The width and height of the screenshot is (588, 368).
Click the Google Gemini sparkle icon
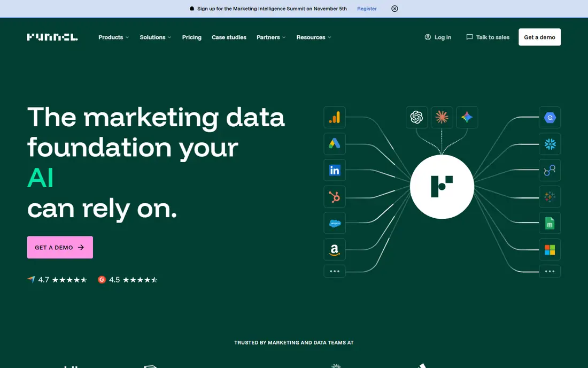467,118
